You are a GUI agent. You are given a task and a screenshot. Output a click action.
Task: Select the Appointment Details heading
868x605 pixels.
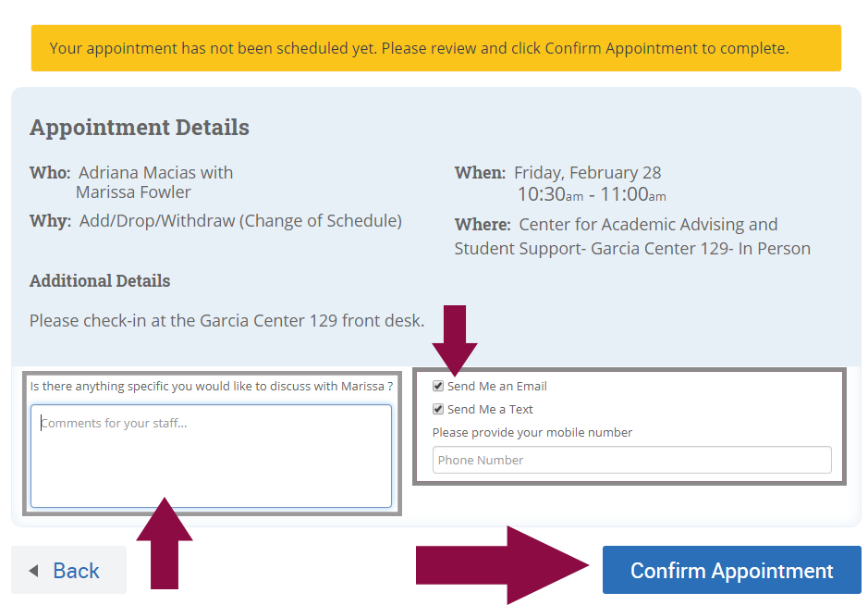(140, 128)
